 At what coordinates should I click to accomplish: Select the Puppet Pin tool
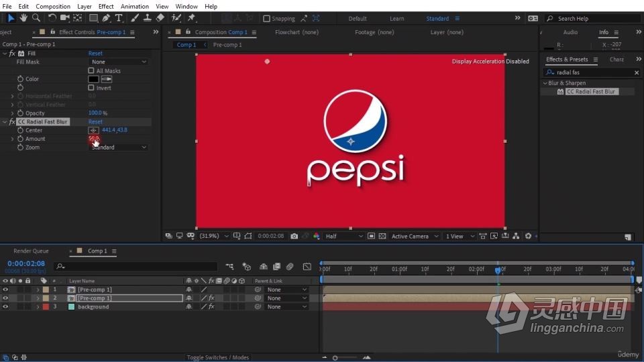click(191, 17)
